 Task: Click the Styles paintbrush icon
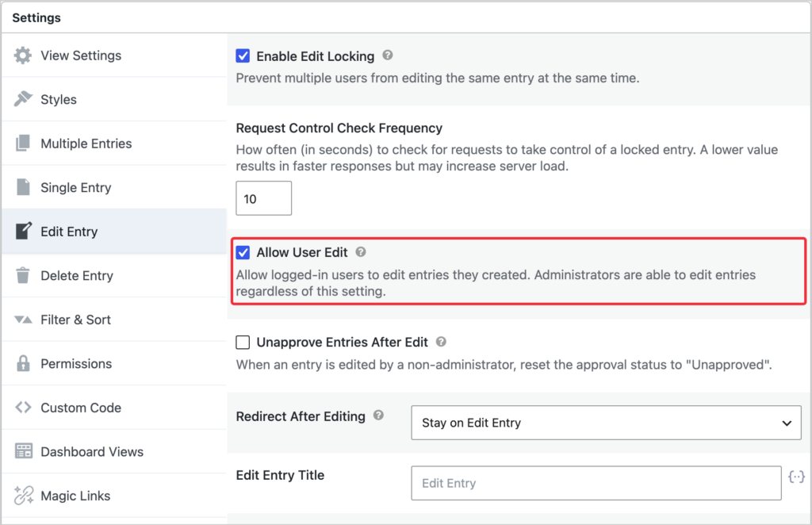pos(23,99)
